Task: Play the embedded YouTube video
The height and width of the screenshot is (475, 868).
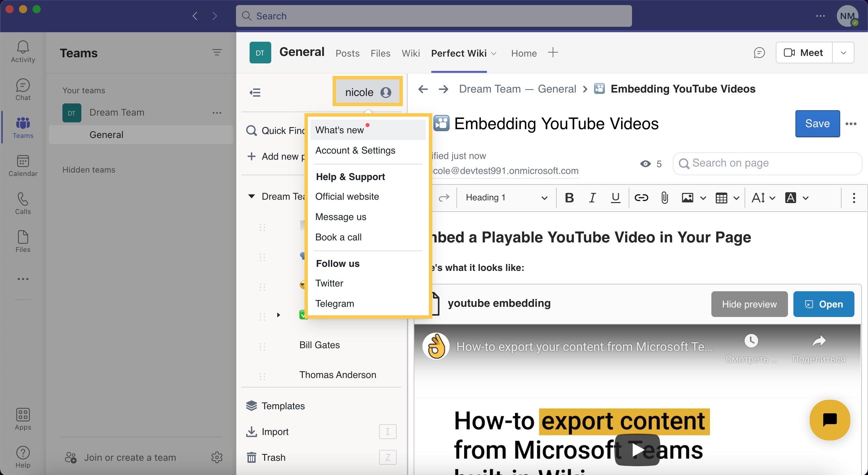Action: coord(637,450)
